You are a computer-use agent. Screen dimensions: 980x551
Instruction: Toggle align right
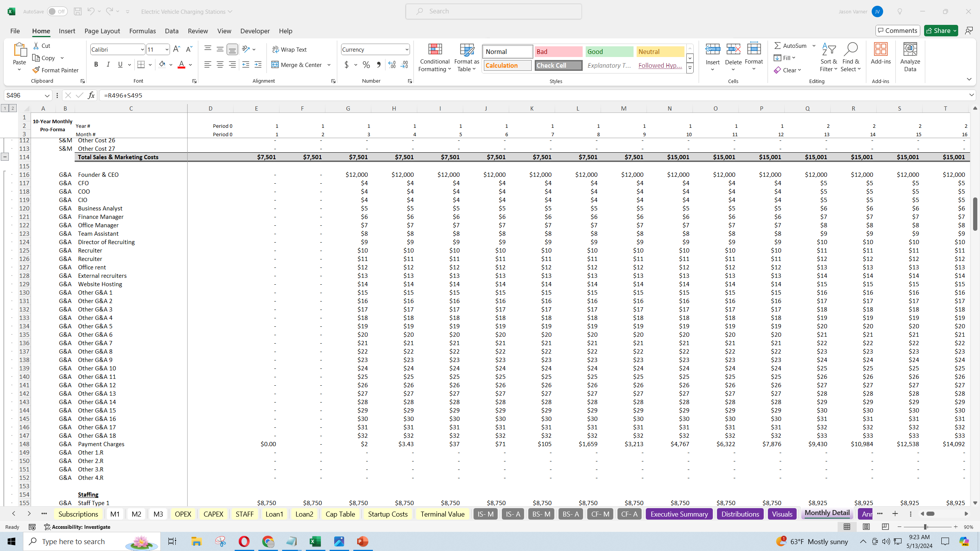tap(232, 65)
